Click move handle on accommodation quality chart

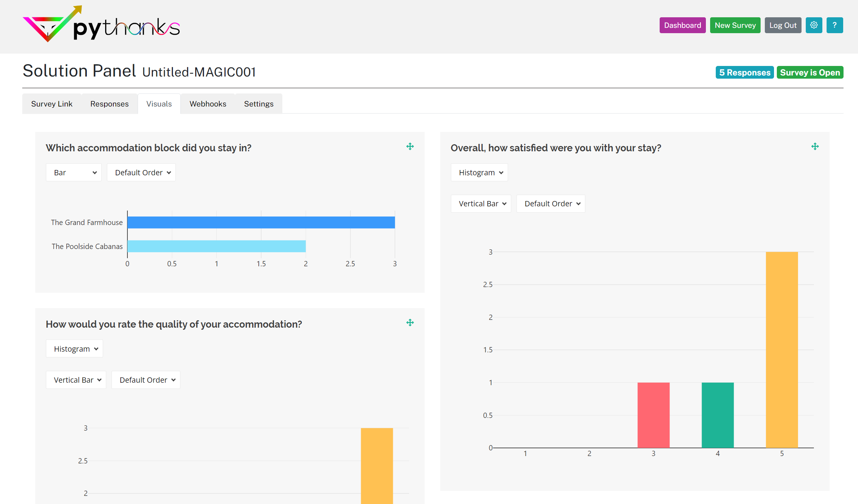(x=410, y=323)
